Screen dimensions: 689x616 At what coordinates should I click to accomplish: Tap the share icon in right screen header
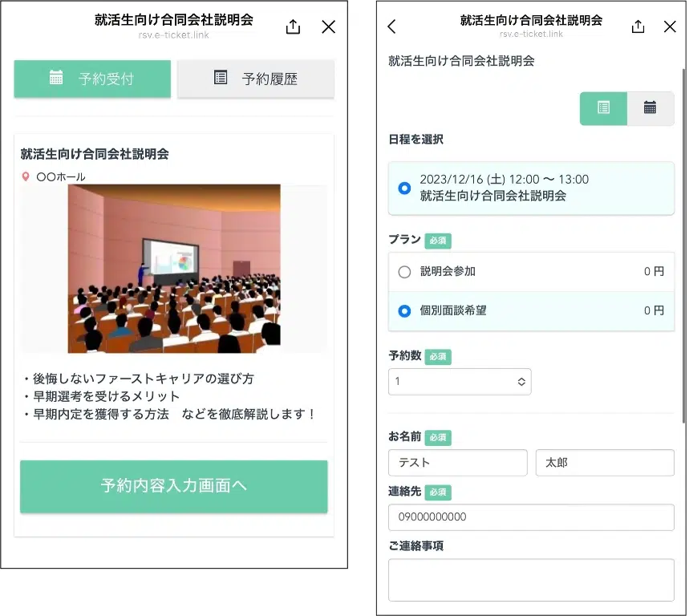638,26
